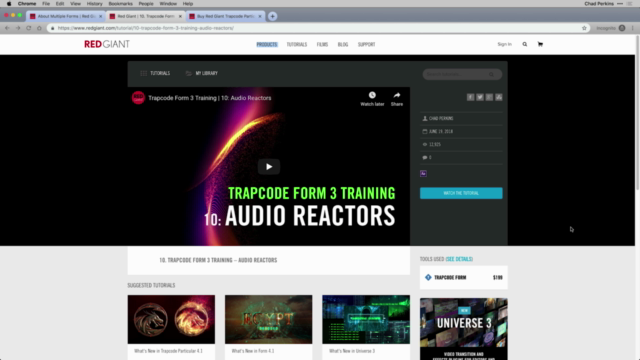
Task: Open site search magnifier icon
Action: coord(524,44)
